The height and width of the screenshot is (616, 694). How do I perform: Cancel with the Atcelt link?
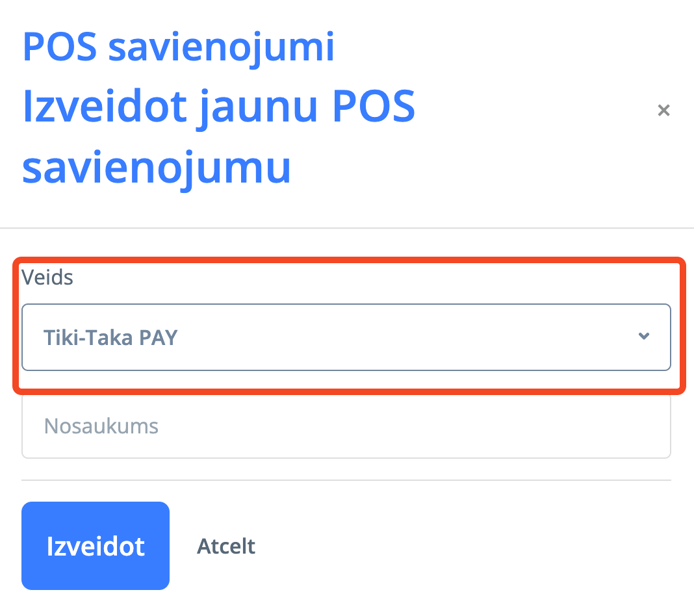point(225,546)
